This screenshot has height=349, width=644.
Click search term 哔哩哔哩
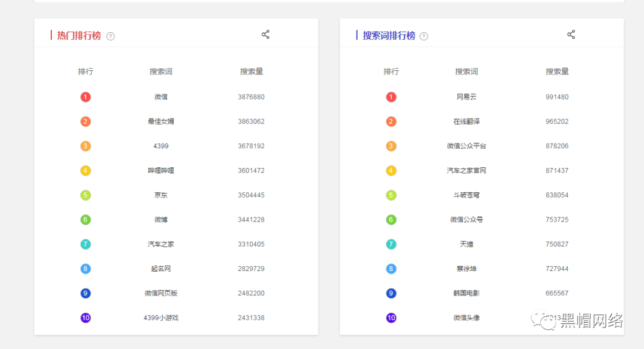[x=161, y=170]
